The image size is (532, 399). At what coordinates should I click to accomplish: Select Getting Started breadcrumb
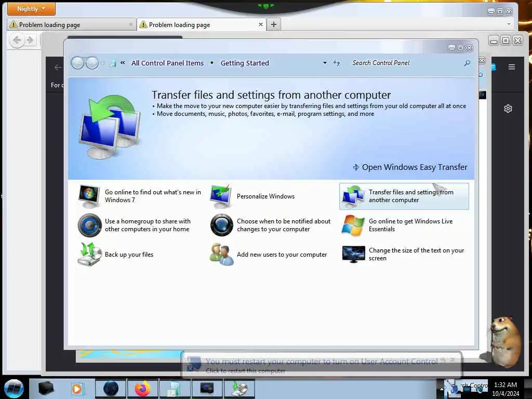[245, 63]
